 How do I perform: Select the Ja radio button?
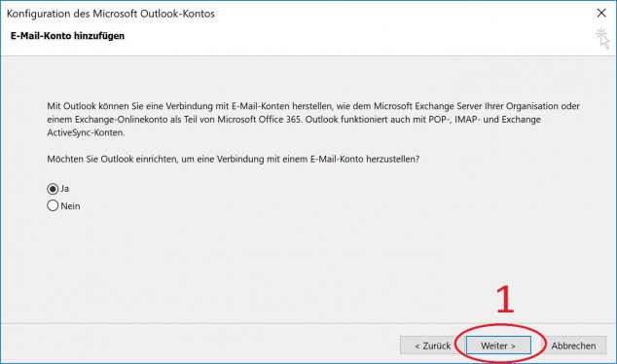pyautogui.click(x=53, y=189)
